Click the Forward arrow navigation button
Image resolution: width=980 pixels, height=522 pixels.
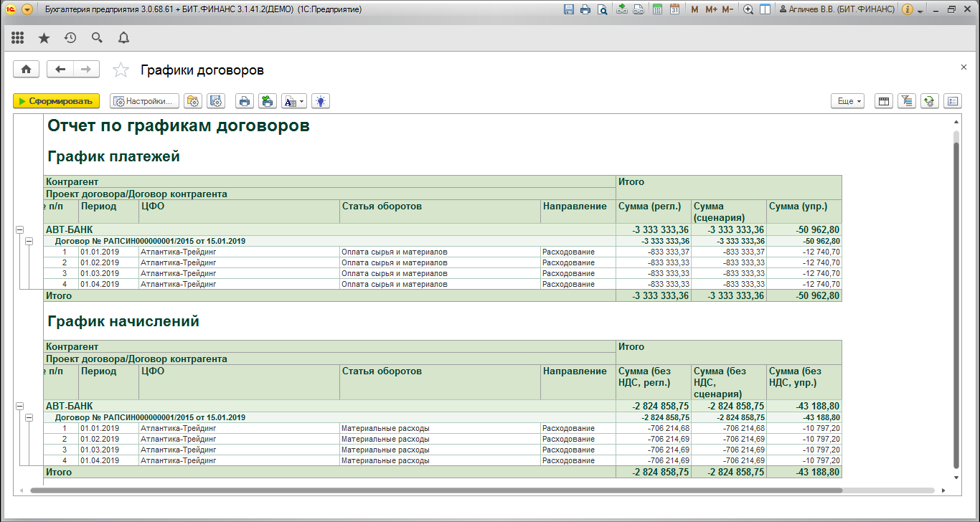click(86, 69)
